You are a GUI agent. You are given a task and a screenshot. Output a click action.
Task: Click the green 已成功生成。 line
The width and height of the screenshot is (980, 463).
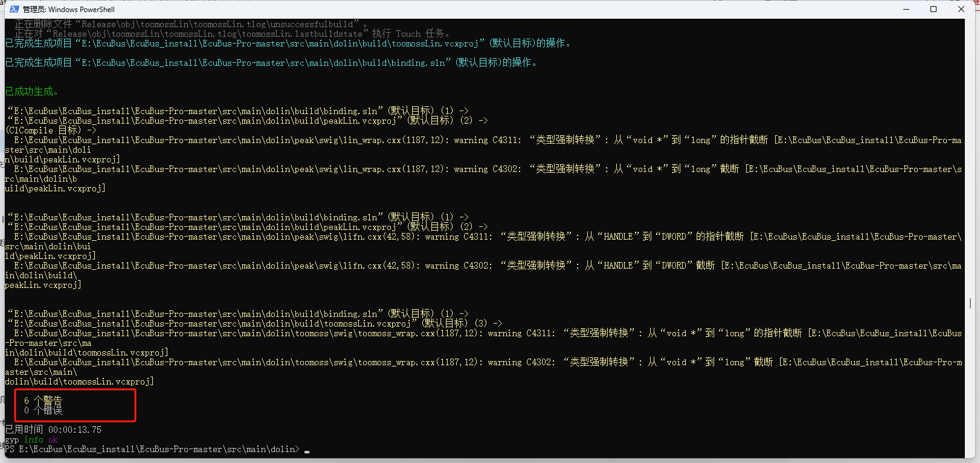(x=31, y=92)
